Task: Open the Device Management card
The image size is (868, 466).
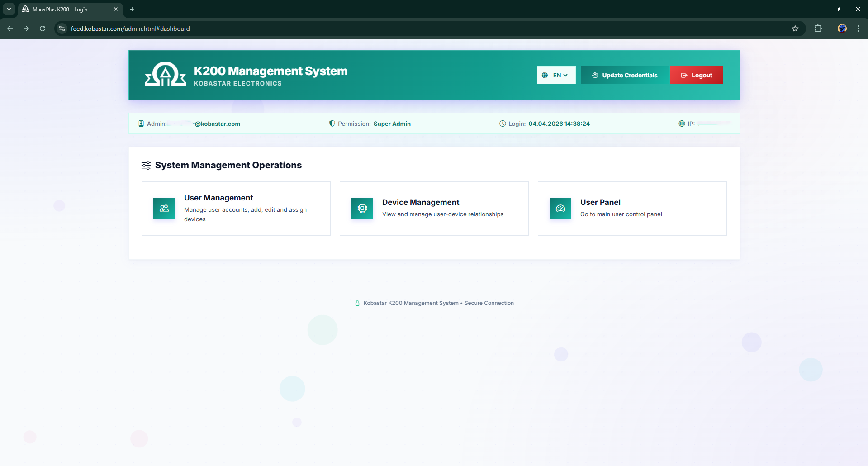Action: click(434, 209)
